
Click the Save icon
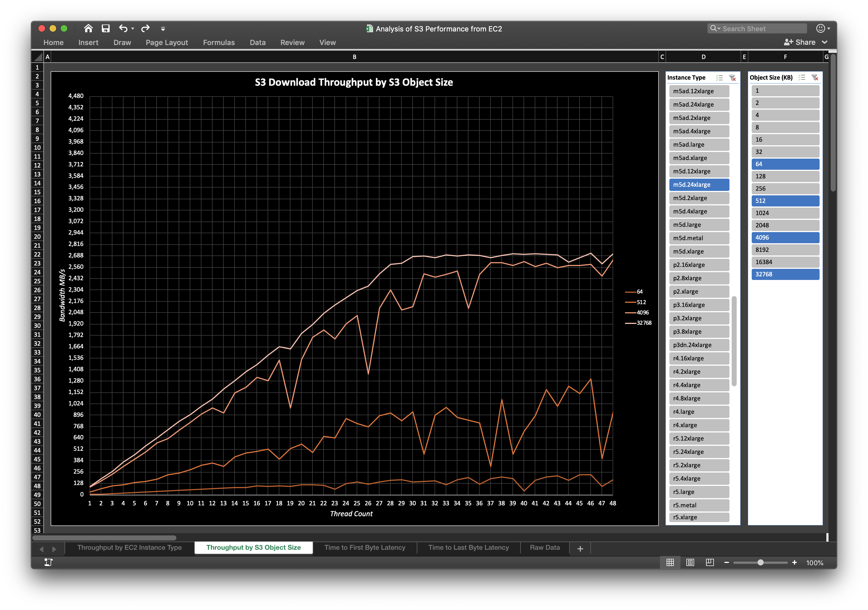click(105, 28)
